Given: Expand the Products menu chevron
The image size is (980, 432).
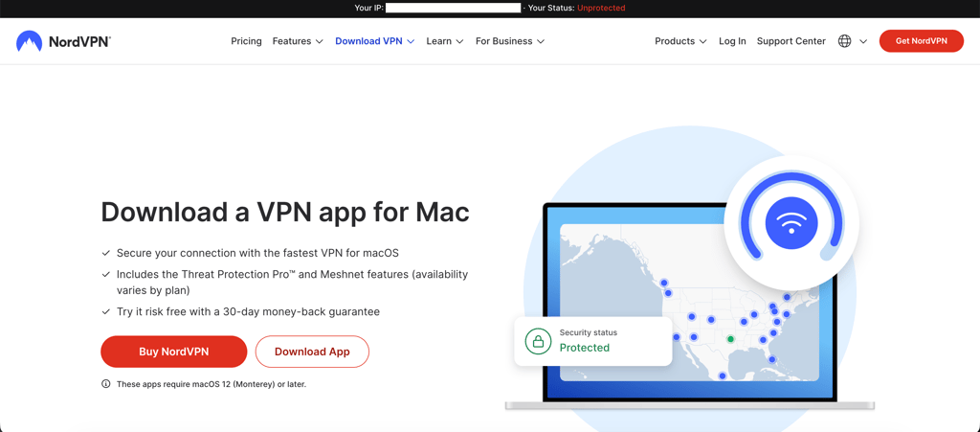Looking at the screenshot, I should click(x=703, y=42).
